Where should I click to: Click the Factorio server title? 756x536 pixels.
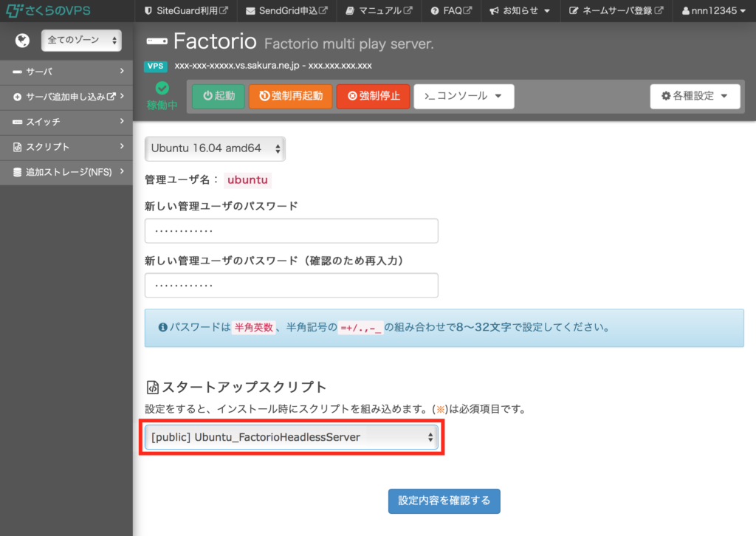pos(215,41)
